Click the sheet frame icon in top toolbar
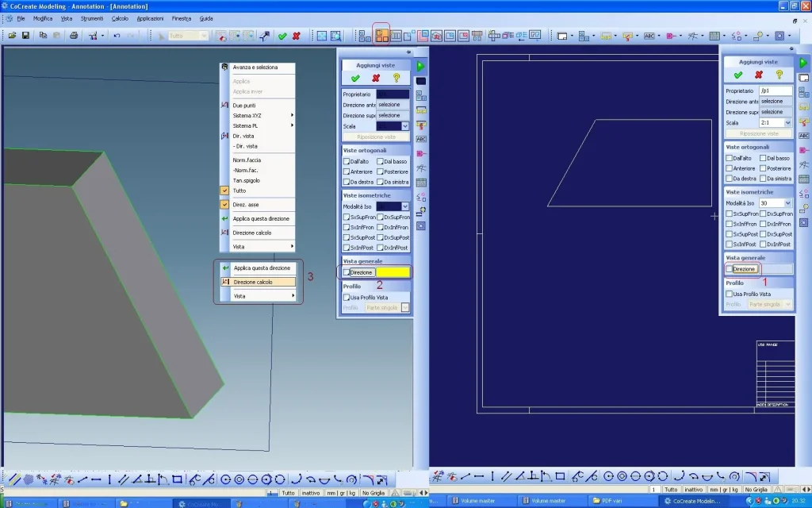Viewport: 812px width, 508px height. click(x=562, y=36)
